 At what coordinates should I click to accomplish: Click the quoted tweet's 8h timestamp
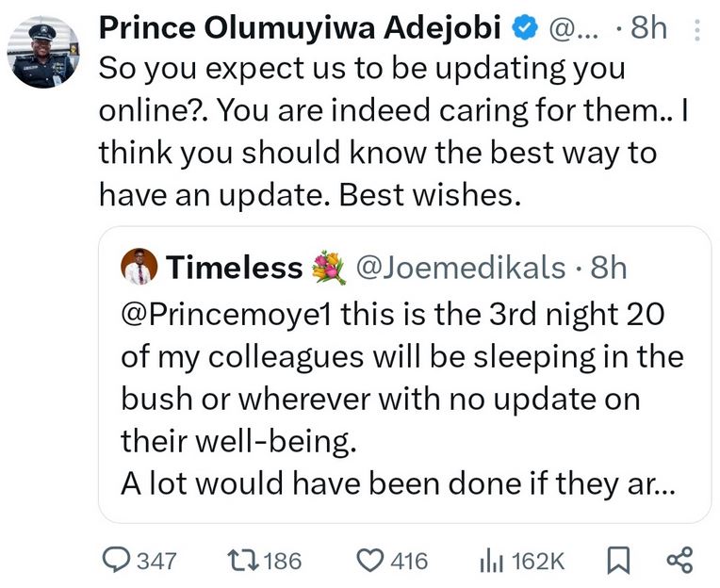pyautogui.click(x=607, y=269)
